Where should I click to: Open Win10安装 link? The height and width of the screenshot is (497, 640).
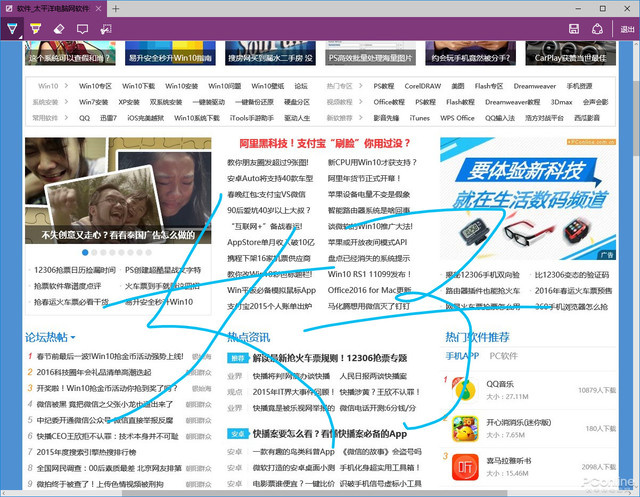pyautogui.click(x=182, y=86)
